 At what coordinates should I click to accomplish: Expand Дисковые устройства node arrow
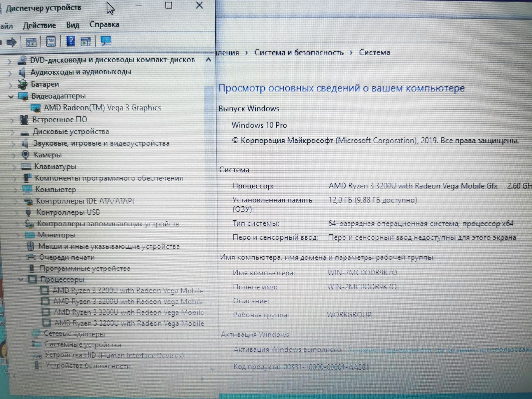(13, 132)
